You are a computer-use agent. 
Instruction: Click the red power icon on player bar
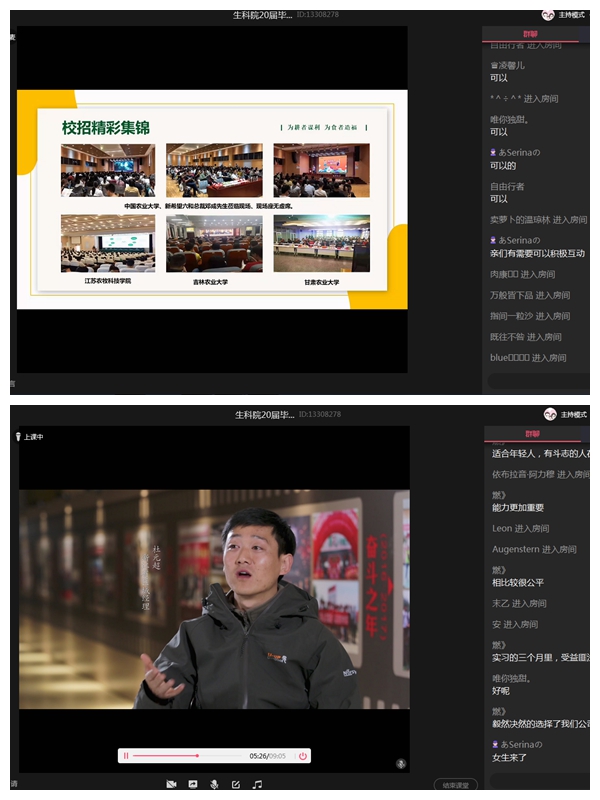tap(302, 756)
